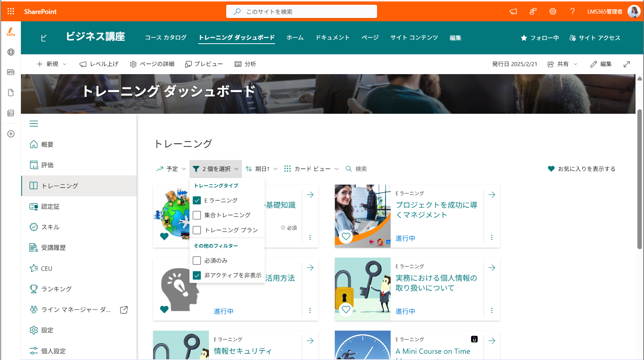Check the トレーニング プラン filter checkbox
This screenshot has height=360, width=644.
(x=197, y=230)
